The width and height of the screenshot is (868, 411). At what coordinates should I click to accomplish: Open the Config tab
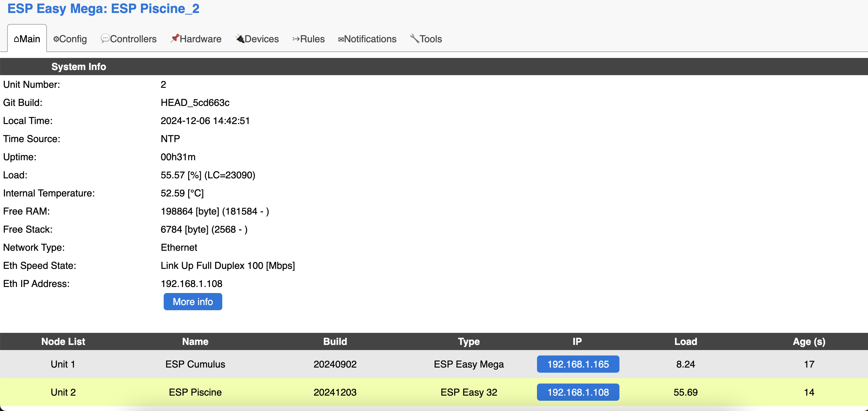click(73, 39)
